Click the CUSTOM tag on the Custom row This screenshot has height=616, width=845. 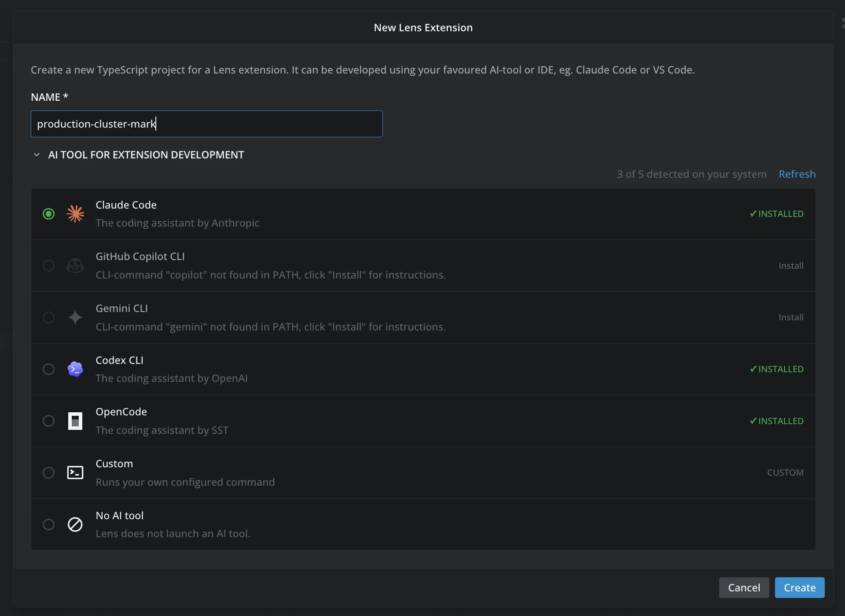785,473
